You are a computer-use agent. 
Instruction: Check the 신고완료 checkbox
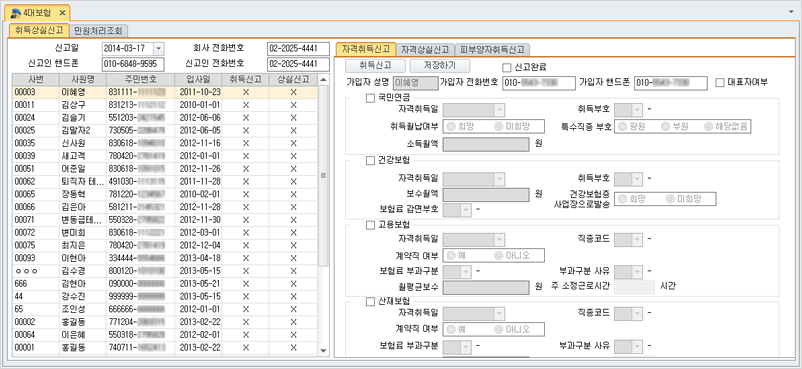(x=506, y=67)
